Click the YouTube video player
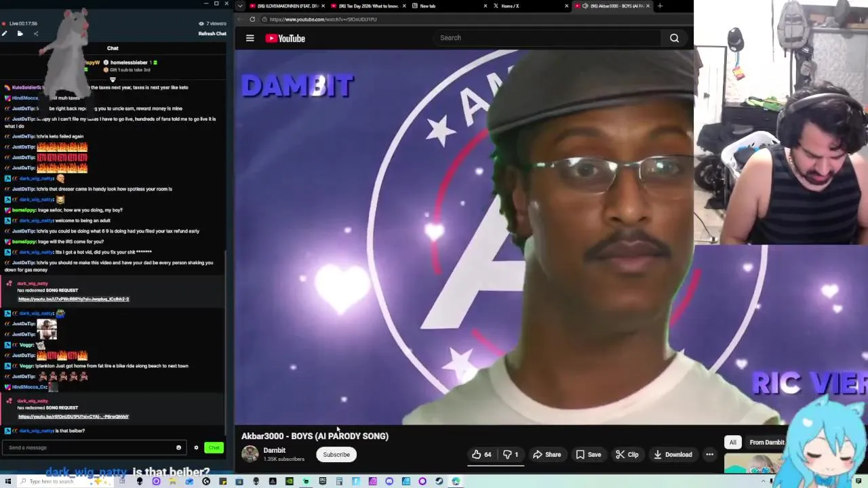Viewport: 868px width, 488px height. click(464, 237)
